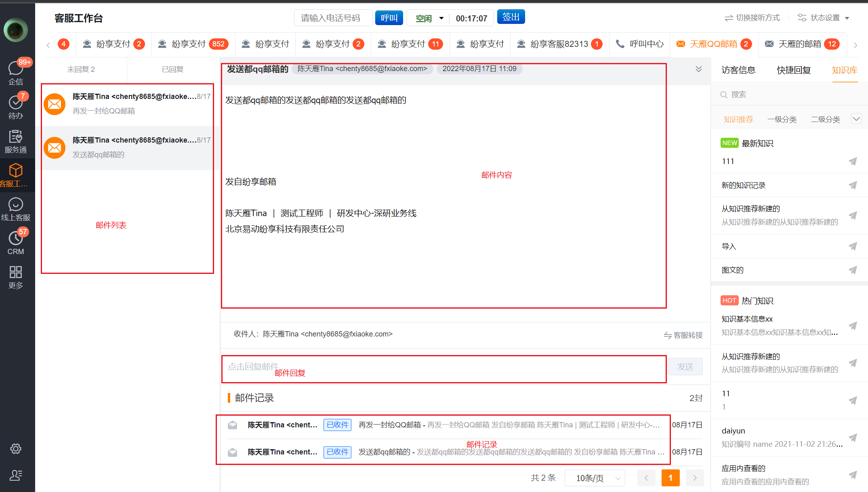Switch to the 快捷回复 tab
This screenshot has height=492, width=868.
pos(793,70)
